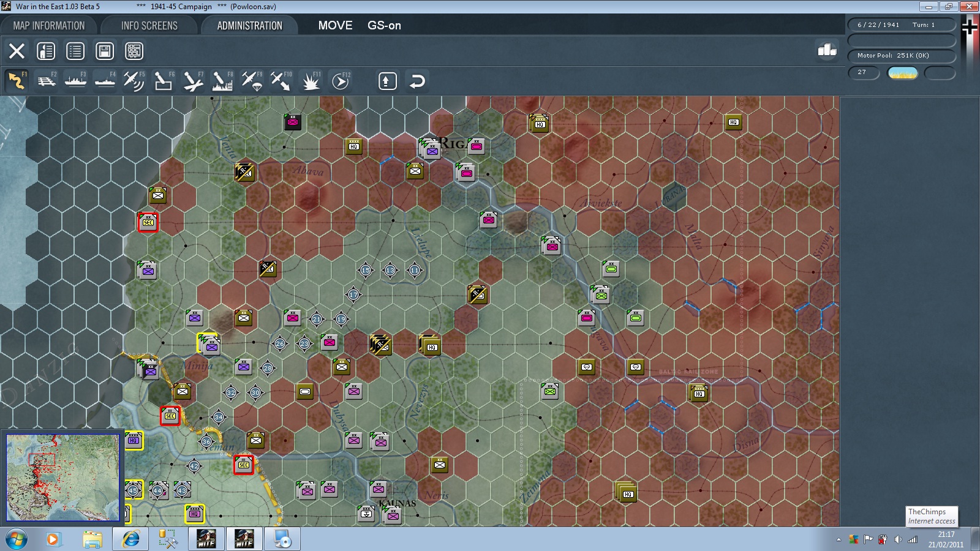Select air unit numbered 28 on map
Screen dimensions: 980x551
[268, 368]
